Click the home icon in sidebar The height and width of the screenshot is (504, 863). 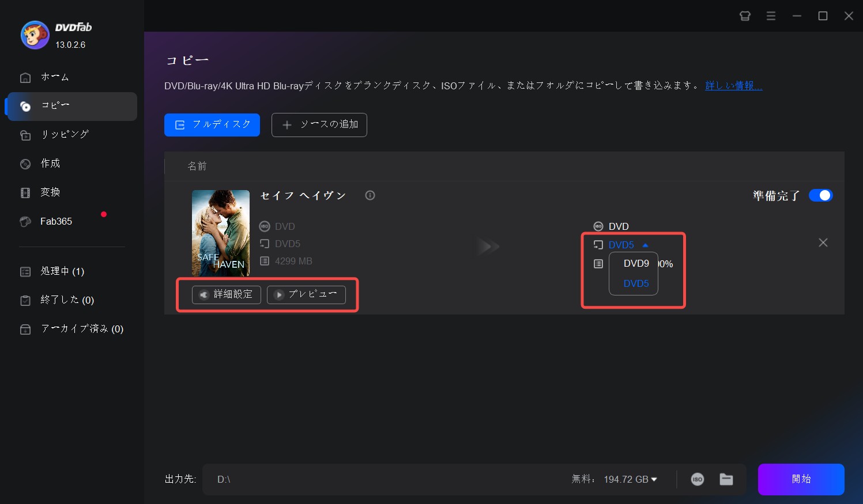coord(25,77)
